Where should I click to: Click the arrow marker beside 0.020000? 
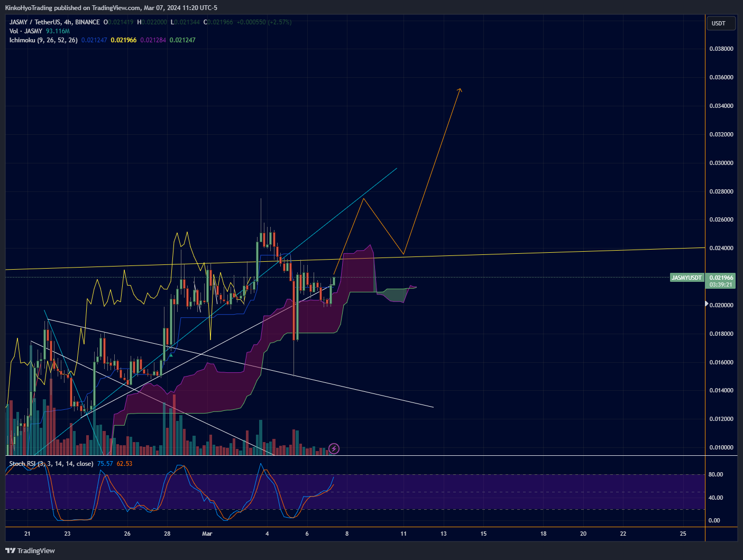pos(706,304)
